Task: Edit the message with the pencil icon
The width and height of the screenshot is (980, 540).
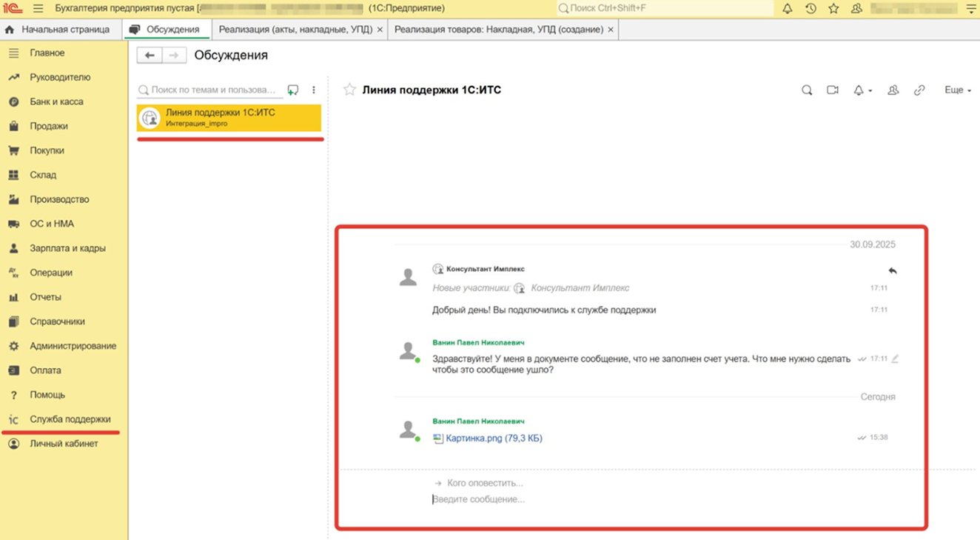Action: point(895,359)
